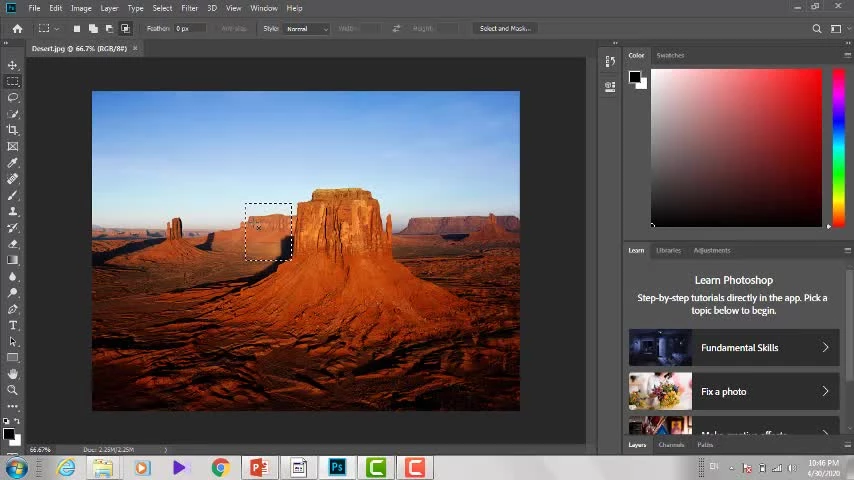This screenshot has width=854, height=480.
Task: Open Google Chrome from the taskbar
Action: (220, 467)
